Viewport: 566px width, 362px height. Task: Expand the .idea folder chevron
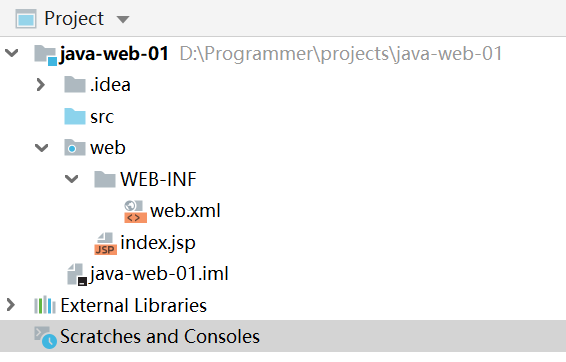41,85
